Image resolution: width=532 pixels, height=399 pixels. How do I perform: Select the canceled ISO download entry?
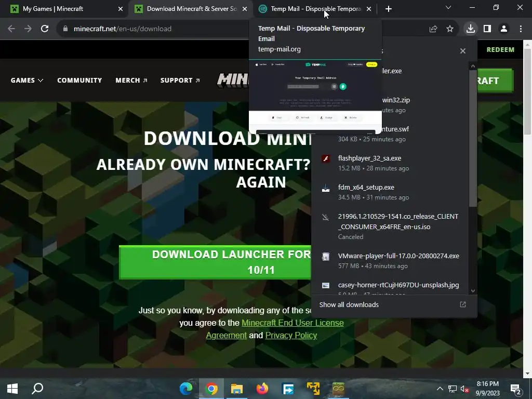coord(390,227)
